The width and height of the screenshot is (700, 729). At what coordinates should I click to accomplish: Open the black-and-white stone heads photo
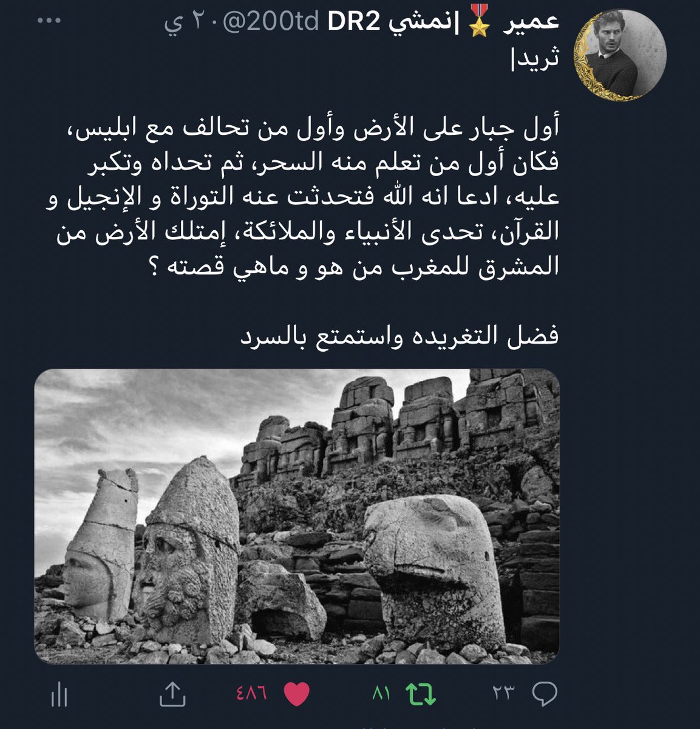(297, 516)
